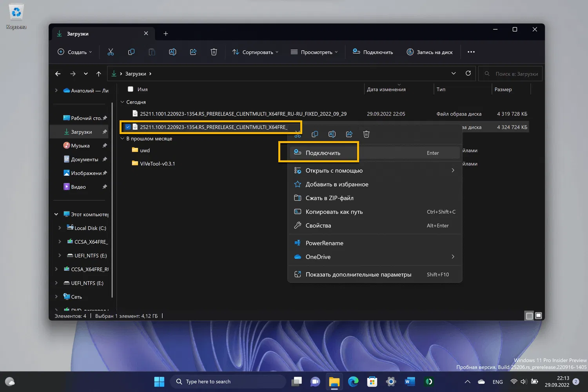
Task: Select Свойства from the context menu
Action: (318, 225)
